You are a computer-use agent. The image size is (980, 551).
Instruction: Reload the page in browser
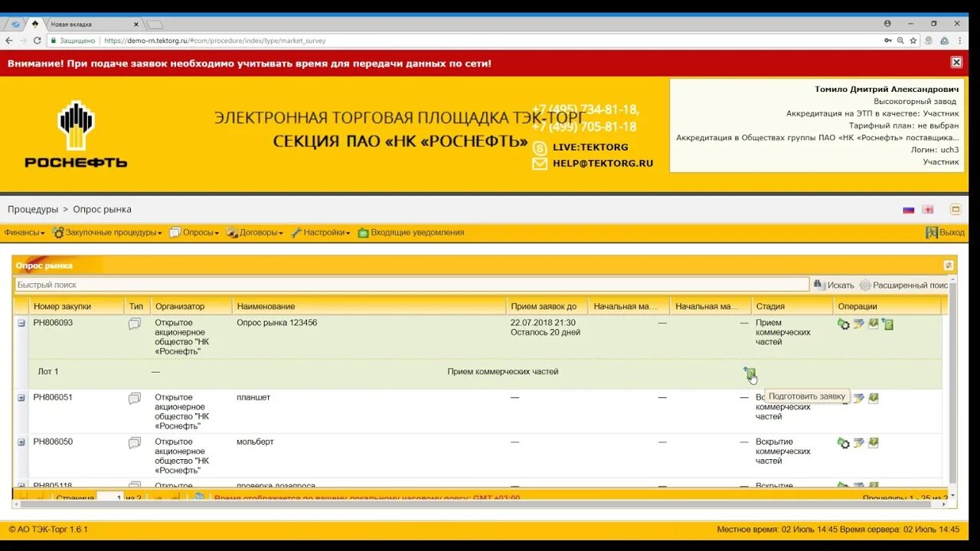(x=38, y=41)
